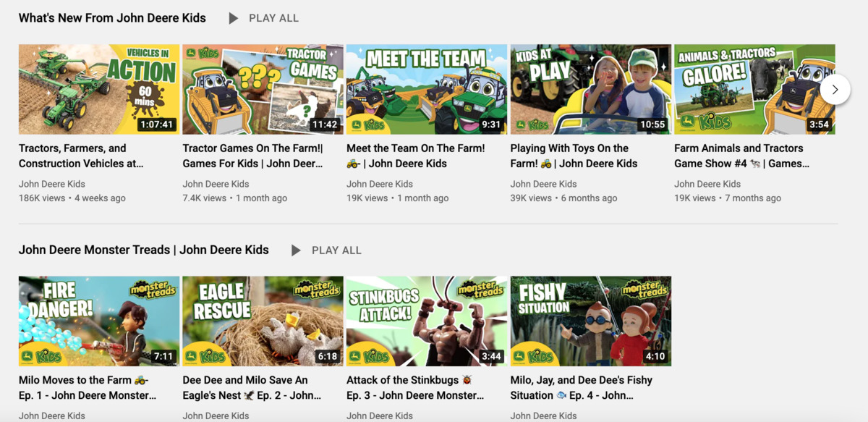Click the 9:31 duration badge
This screenshot has height=422, width=868.
click(x=491, y=125)
